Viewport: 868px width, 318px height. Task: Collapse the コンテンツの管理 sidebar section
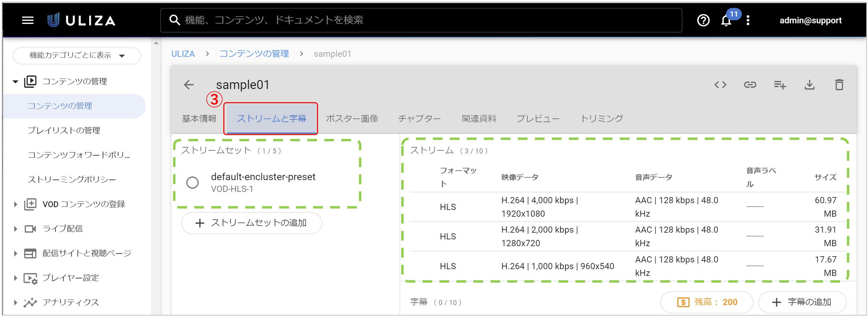pyautogui.click(x=16, y=82)
